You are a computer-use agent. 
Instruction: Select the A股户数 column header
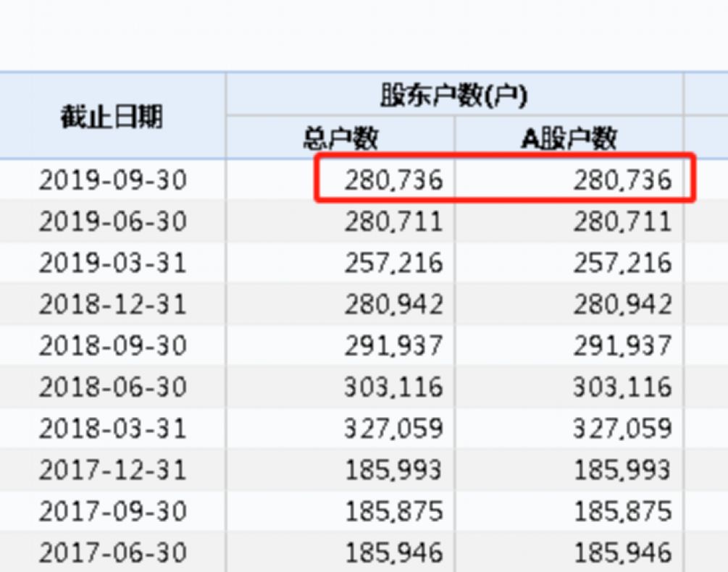click(569, 138)
